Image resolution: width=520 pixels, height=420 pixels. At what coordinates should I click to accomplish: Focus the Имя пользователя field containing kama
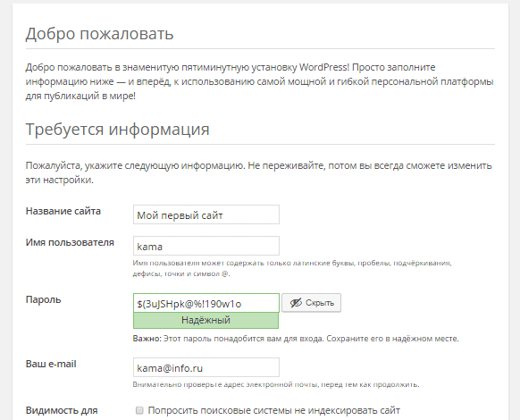coord(206,246)
